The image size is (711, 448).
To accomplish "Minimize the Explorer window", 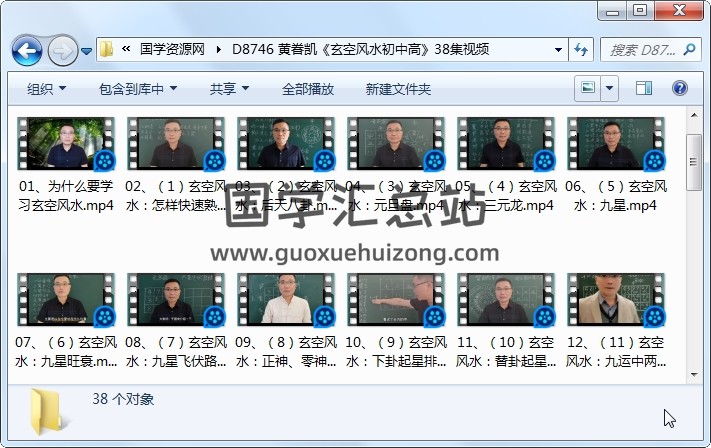I will 612,10.
